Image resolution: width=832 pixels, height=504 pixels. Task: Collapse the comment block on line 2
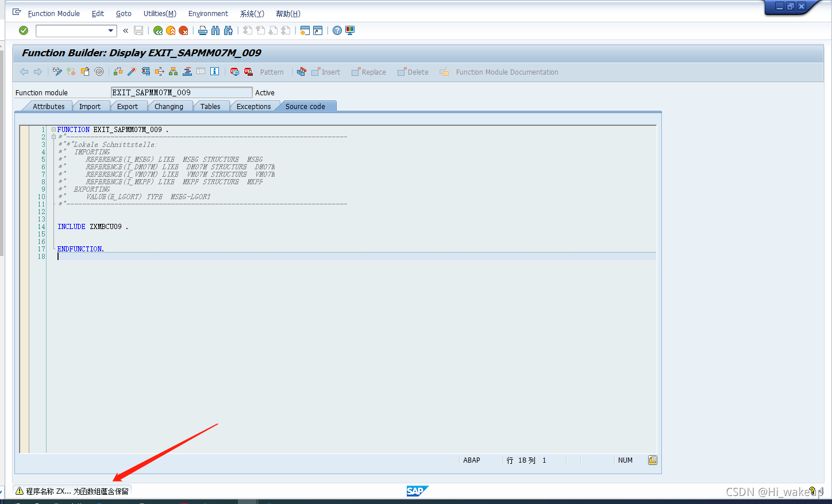(x=53, y=137)
